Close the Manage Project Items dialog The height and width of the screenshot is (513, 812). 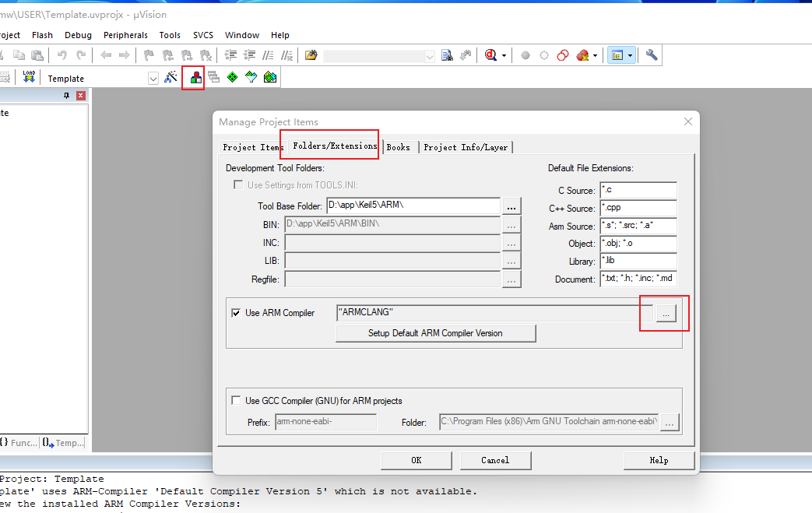coord(687,121)
